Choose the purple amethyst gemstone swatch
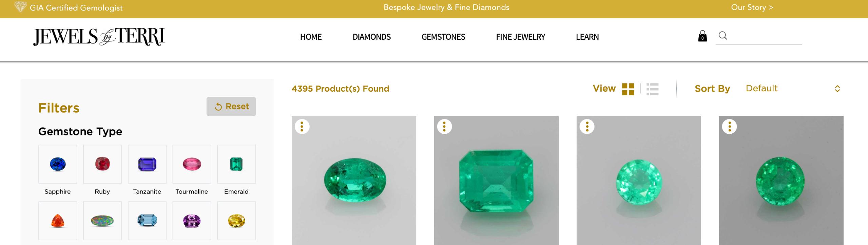 click(192, 221)
